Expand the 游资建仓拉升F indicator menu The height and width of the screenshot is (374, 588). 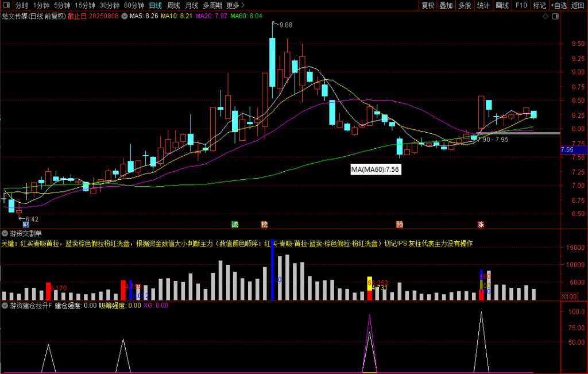click(5, 306)
